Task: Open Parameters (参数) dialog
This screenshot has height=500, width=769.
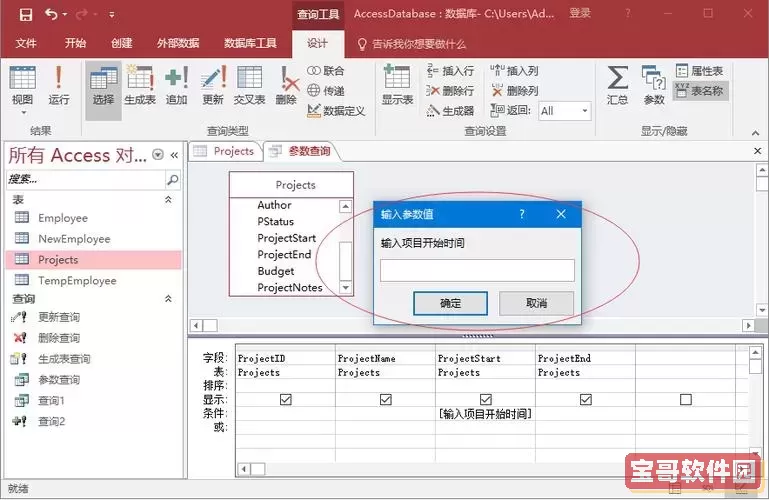Action: 654,86
